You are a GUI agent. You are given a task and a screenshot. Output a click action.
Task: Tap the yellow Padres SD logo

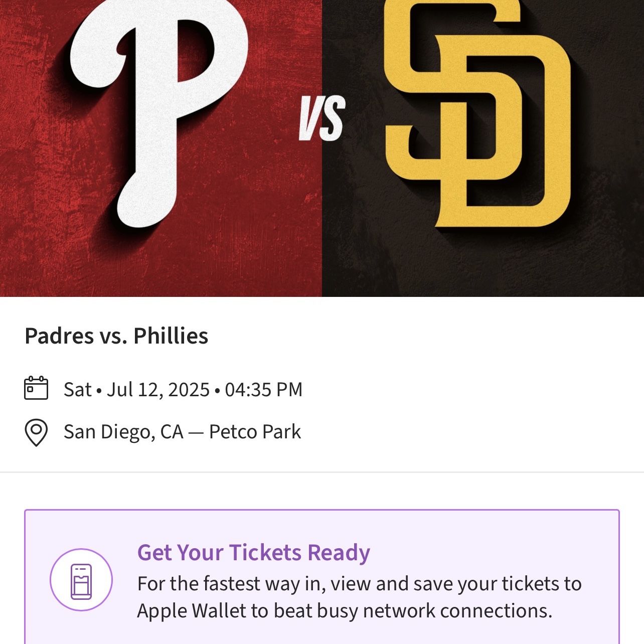(477, 112)
